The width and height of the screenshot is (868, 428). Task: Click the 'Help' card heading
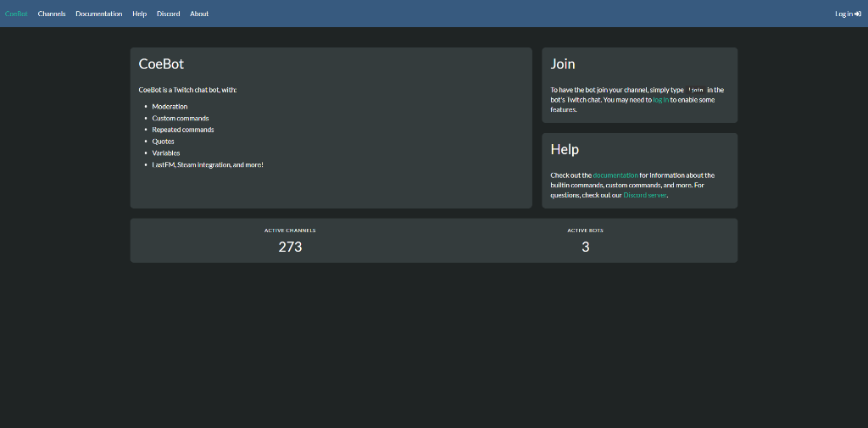click(x=565, y=149)
